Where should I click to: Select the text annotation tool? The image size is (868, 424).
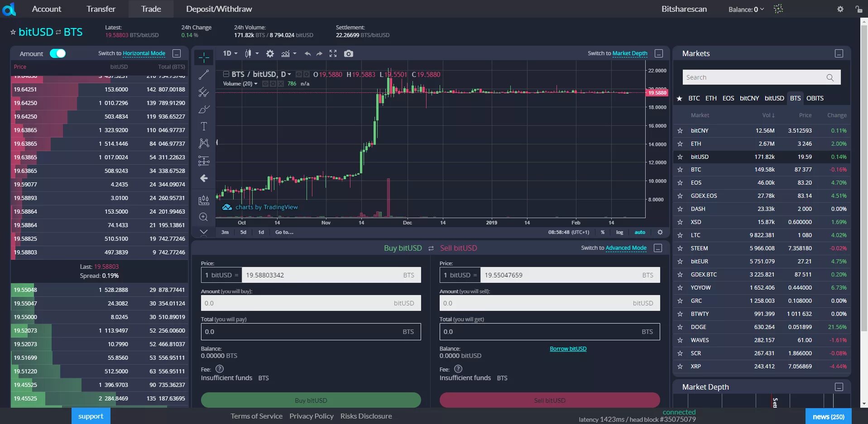(x=203, y=127)
